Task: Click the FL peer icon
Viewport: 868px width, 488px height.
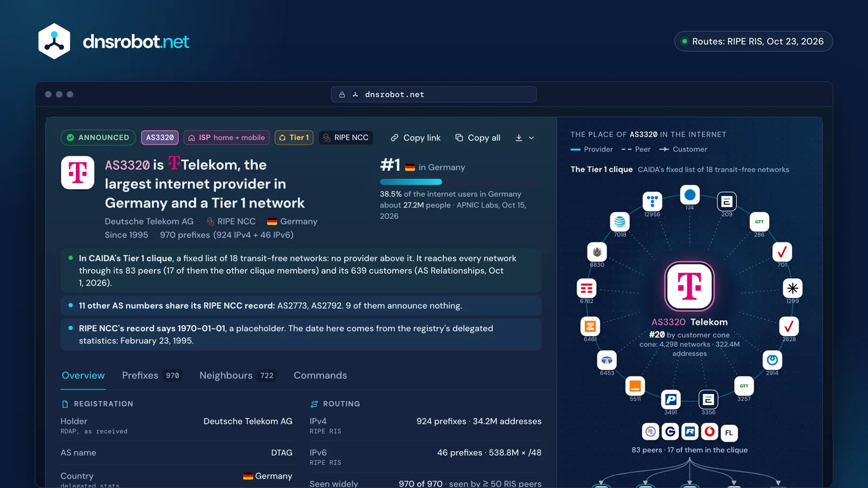Action: [729, 433]
